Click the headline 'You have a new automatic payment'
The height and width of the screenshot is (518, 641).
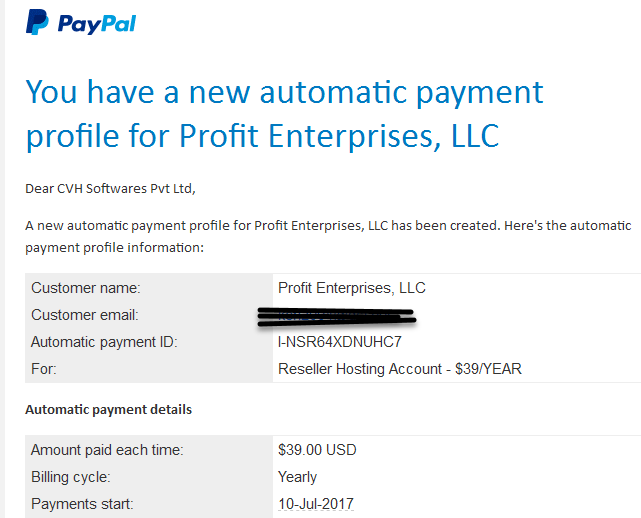coord(285,94)
